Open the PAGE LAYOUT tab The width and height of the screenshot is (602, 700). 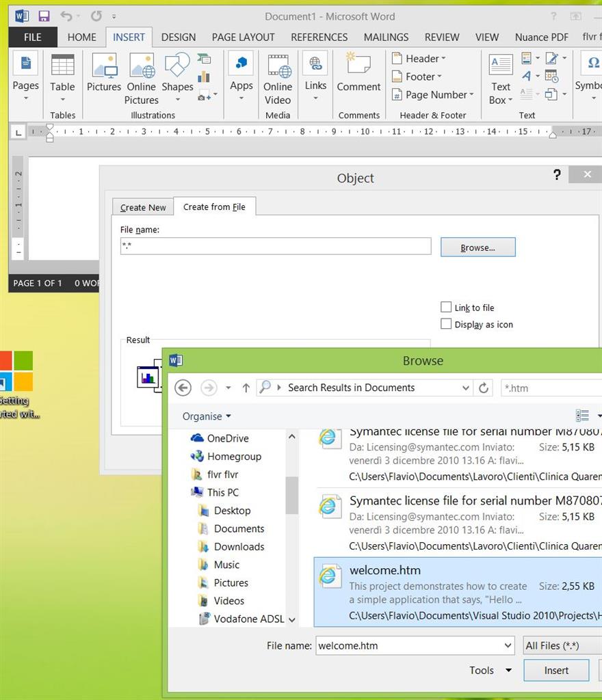[243, 37]
